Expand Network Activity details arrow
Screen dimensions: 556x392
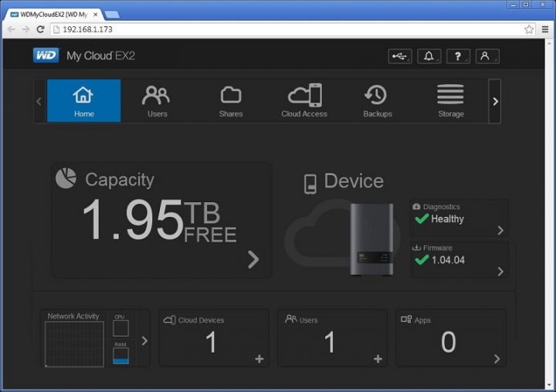tap(144, 341)
